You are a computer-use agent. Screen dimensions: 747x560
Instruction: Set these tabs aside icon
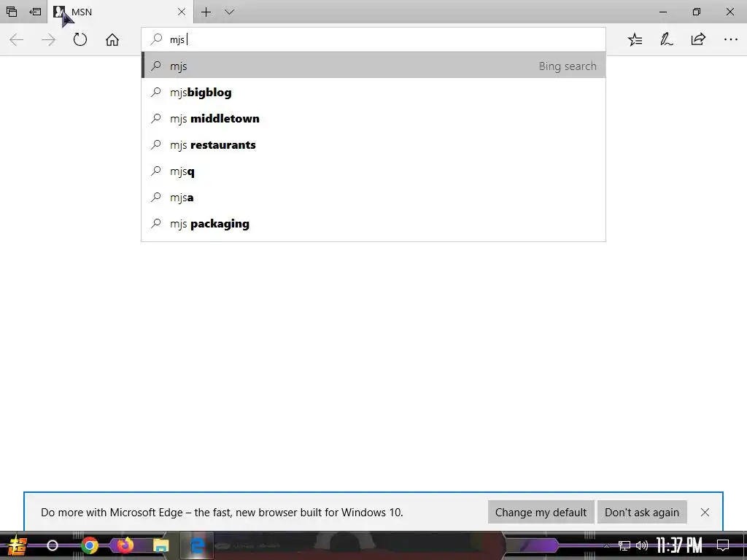(35, 12)
